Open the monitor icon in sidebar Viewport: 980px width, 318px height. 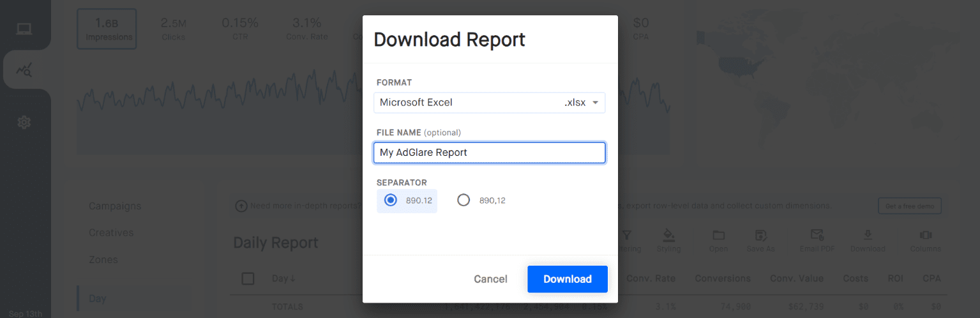pos(24,29)
